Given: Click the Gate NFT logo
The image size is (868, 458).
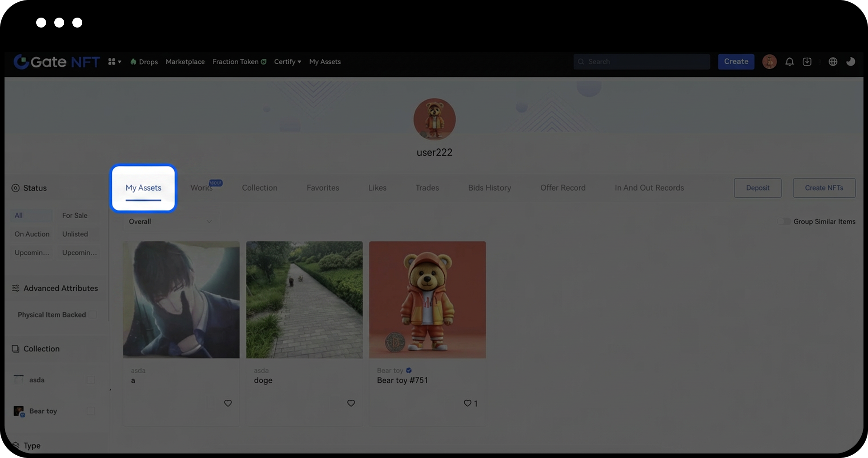Looking at the screenshot, I should (57, 62).
